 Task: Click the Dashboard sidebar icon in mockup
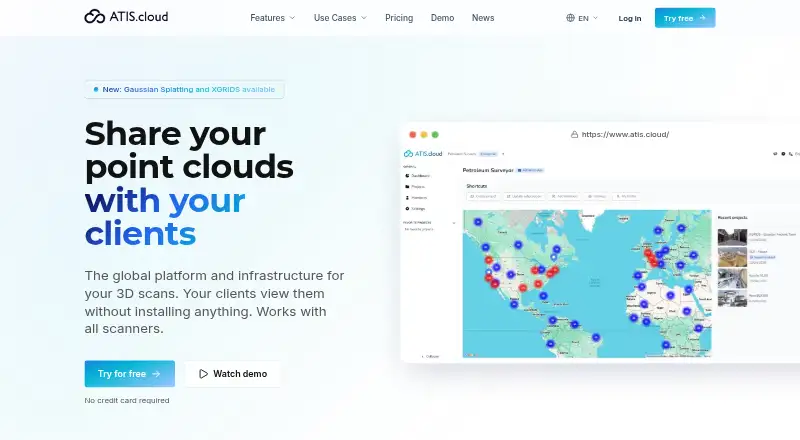(407, 176)
